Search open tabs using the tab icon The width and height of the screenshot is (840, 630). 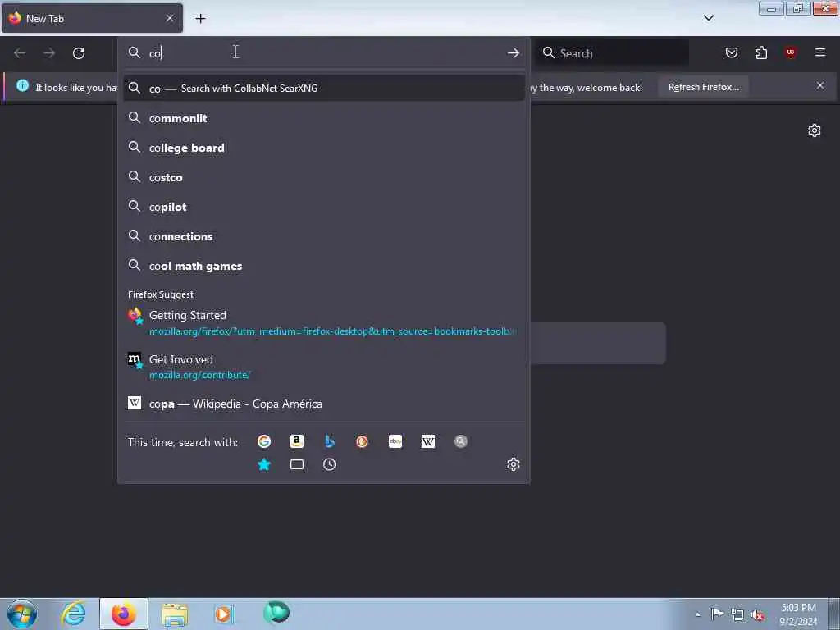tap(297, 464)
